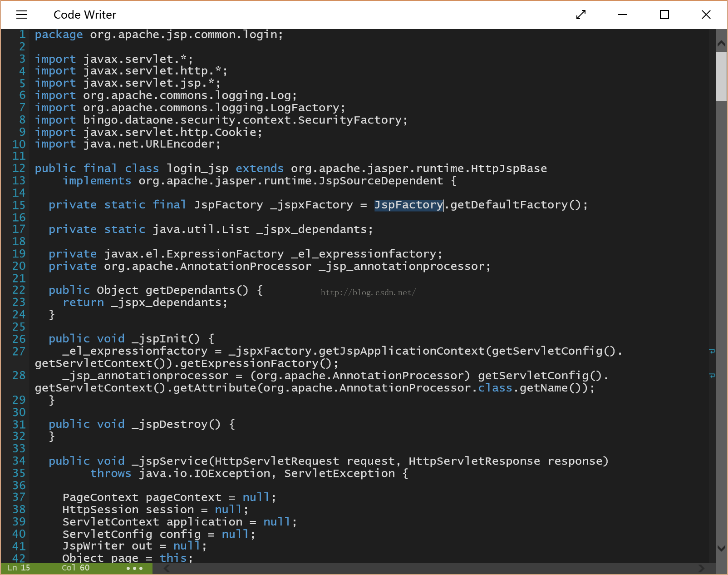Click 'ServletContext' on line 39

coord(111,522)
